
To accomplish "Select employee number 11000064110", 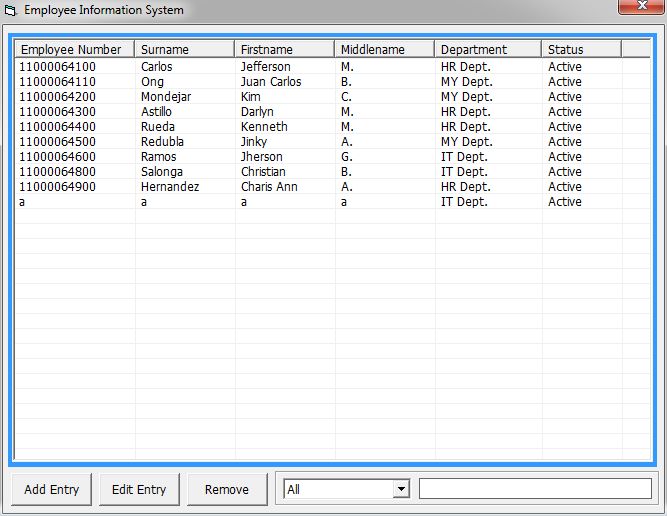I will click(x=57, y=82).
